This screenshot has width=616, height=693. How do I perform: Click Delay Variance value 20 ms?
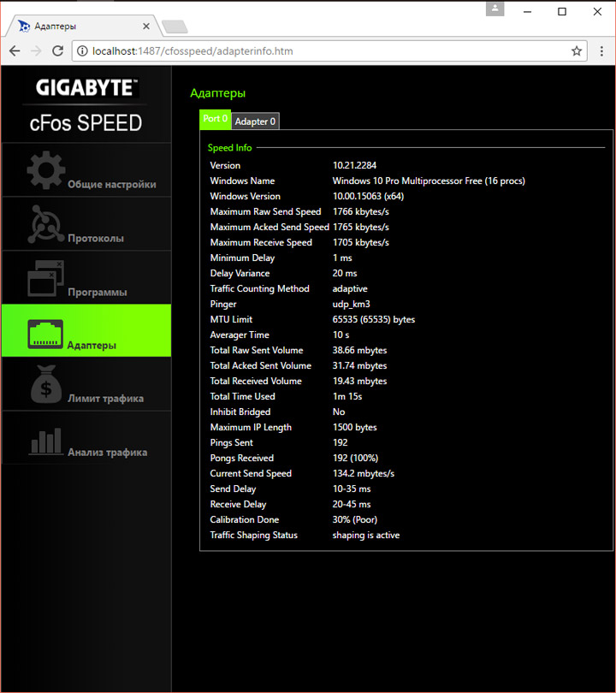click(x=345, y=273)
